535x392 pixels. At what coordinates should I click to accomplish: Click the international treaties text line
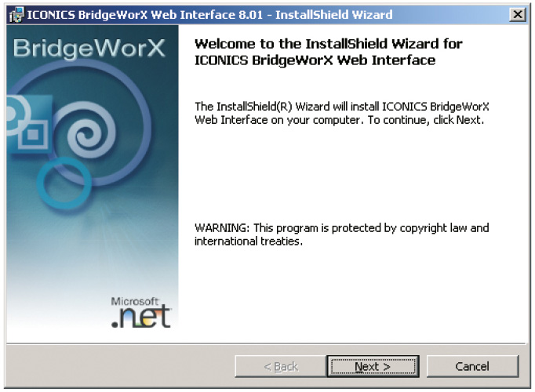pyautogui.click(x=249, y=241)
